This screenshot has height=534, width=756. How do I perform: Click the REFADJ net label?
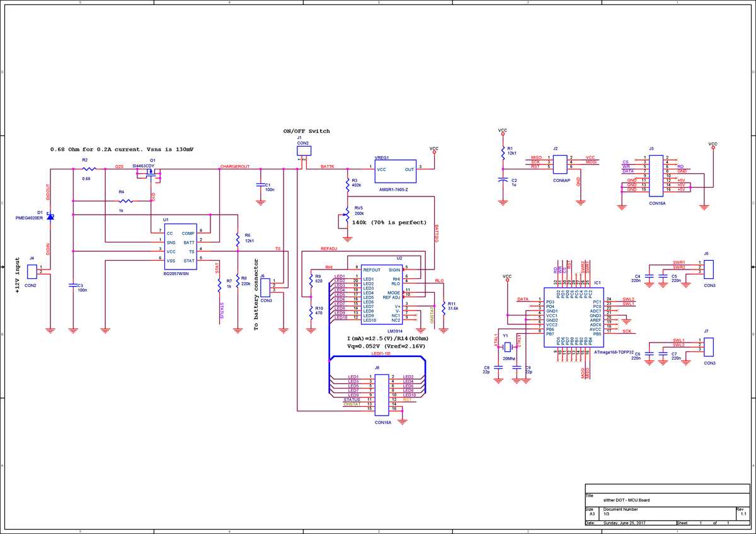(x=329, y=249)
